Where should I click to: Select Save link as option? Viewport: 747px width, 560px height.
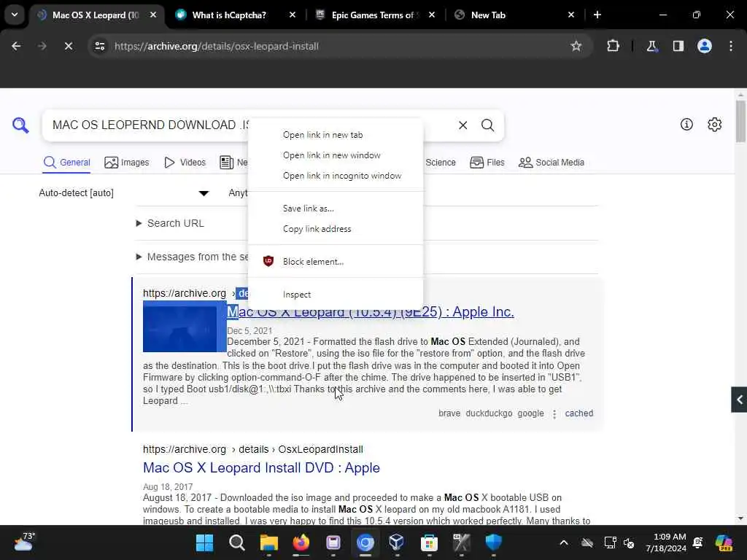pos(336,208)
